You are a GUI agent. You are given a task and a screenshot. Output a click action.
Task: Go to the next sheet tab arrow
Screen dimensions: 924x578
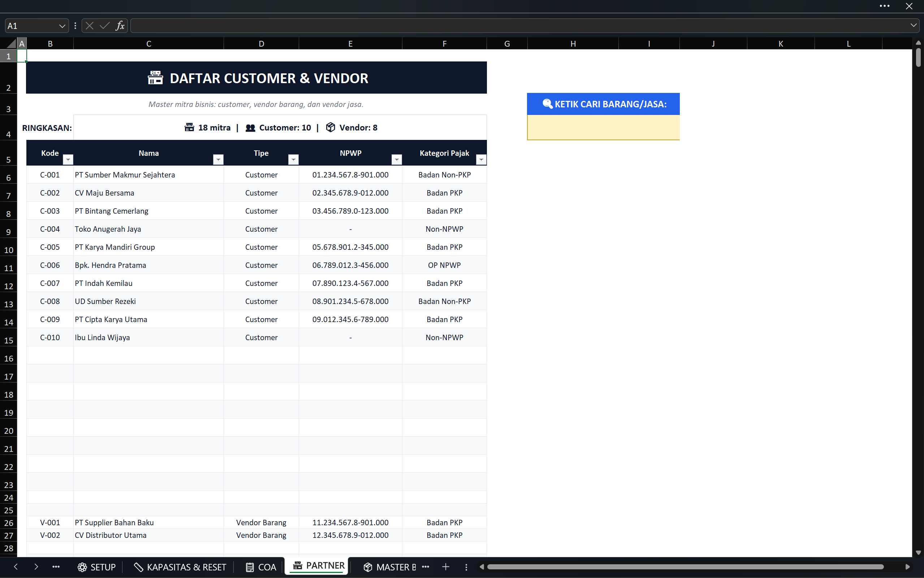click(36, 567)
